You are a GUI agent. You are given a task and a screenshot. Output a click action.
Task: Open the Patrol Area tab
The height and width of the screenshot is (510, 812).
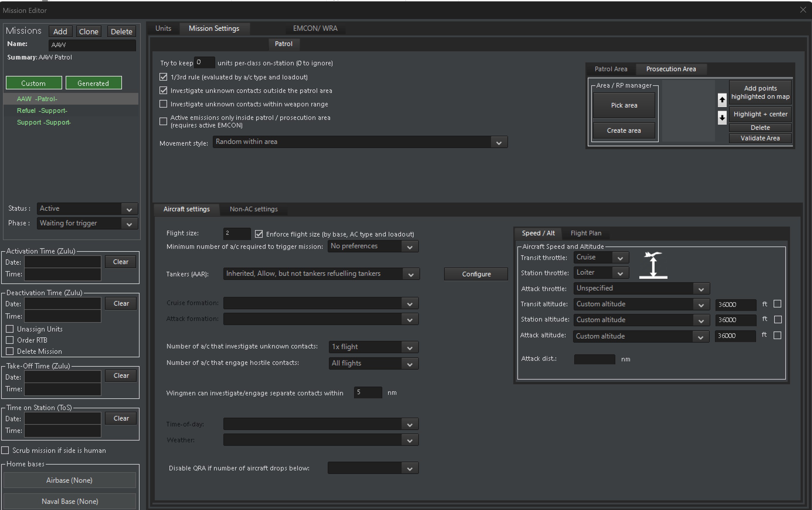coord(611,69)
